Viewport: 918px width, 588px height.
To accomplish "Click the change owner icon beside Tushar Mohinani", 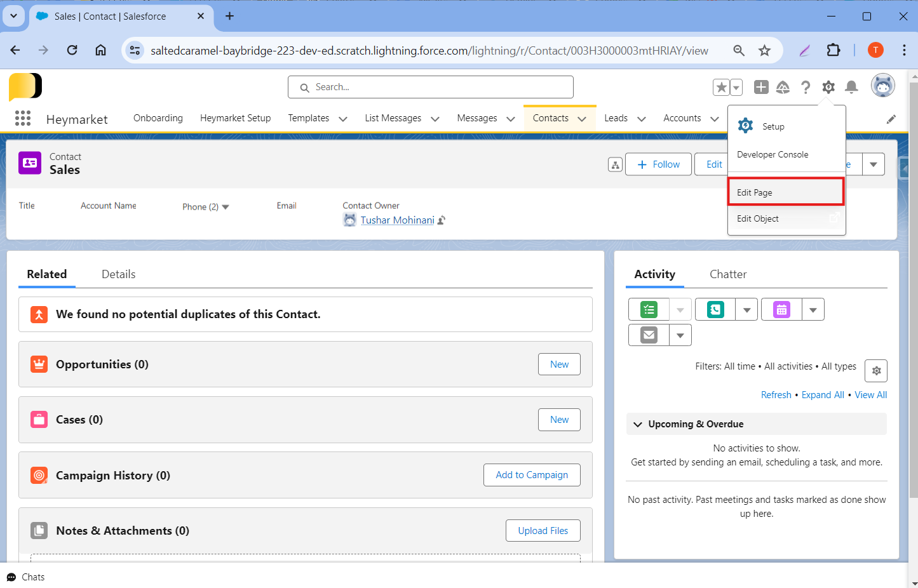I will pyautogui.click(x=442, y=220).
